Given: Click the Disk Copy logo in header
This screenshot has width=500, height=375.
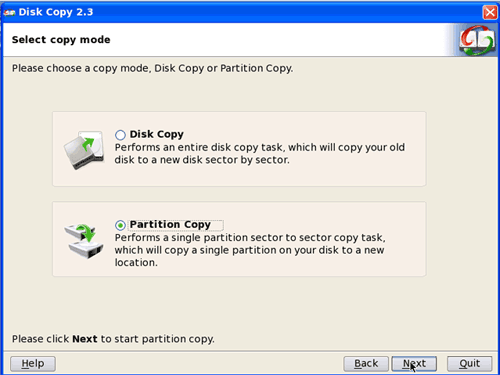Looking at the screenshot, I should click(477, 40).
